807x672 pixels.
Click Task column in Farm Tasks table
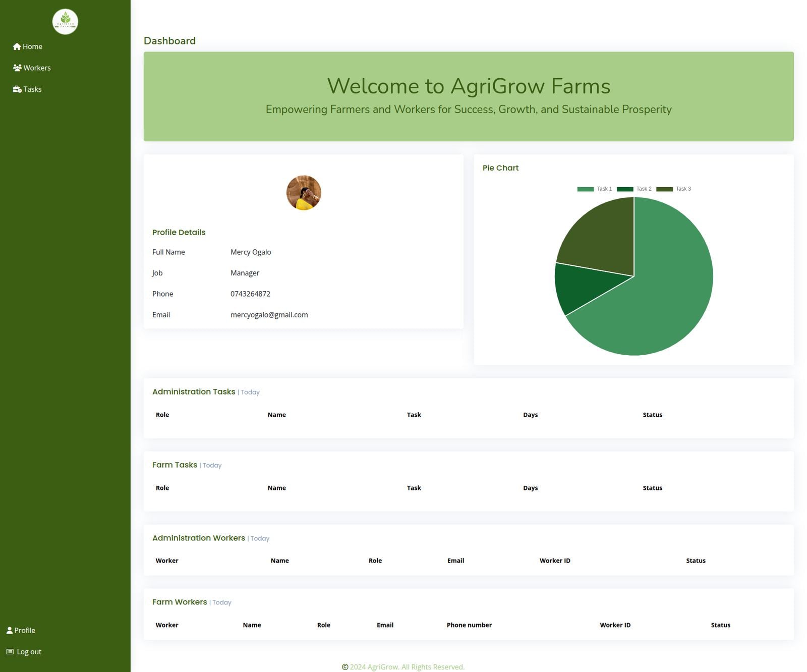414,488
